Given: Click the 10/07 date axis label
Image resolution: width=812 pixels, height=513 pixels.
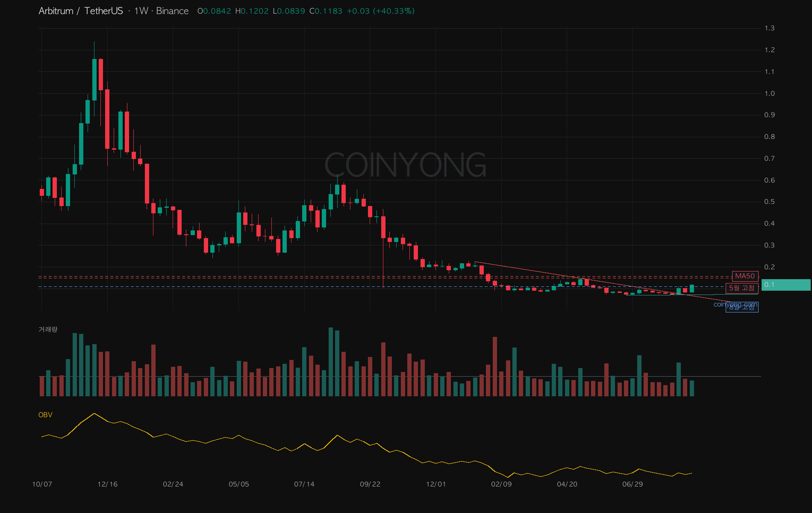Looking at the screenshot, I should [x=42, y=484].
